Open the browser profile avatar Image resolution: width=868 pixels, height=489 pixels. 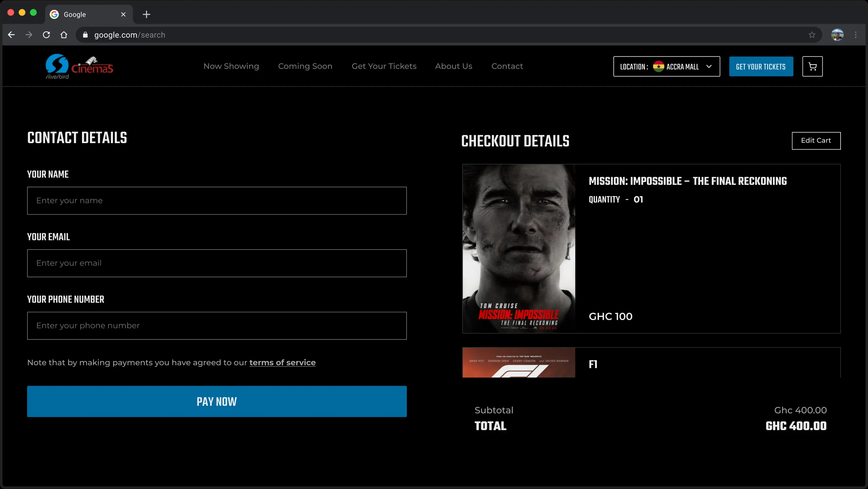[x=837, y=35]
